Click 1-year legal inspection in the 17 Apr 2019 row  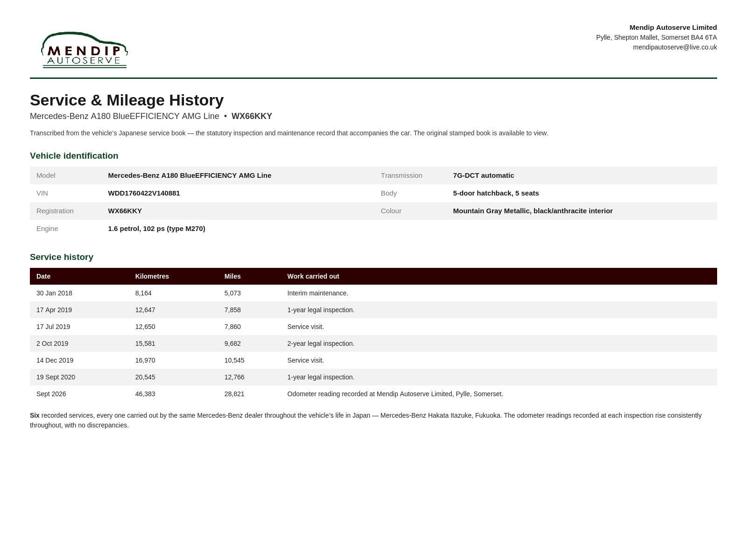pos(321,310)
